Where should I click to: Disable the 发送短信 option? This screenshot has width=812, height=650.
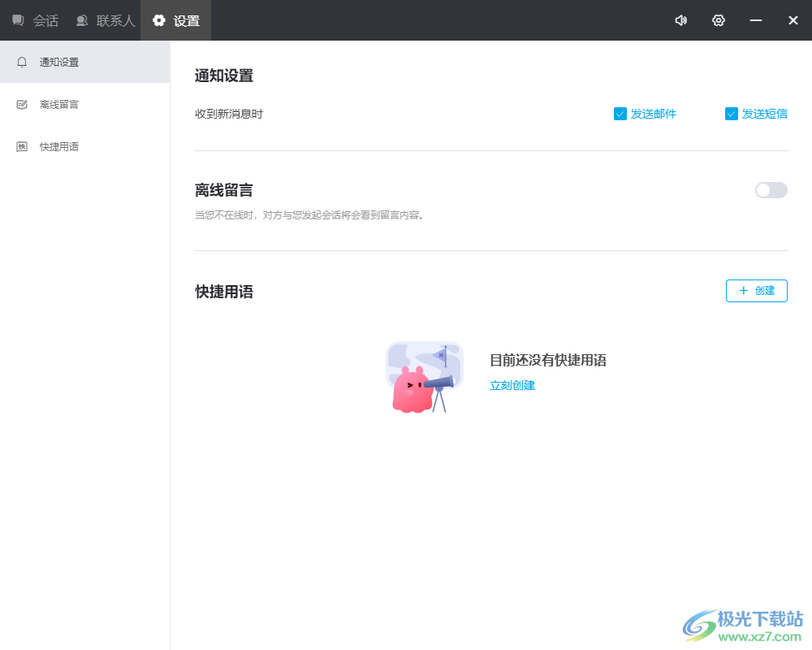pyautogui.click(x=731, y=114)
